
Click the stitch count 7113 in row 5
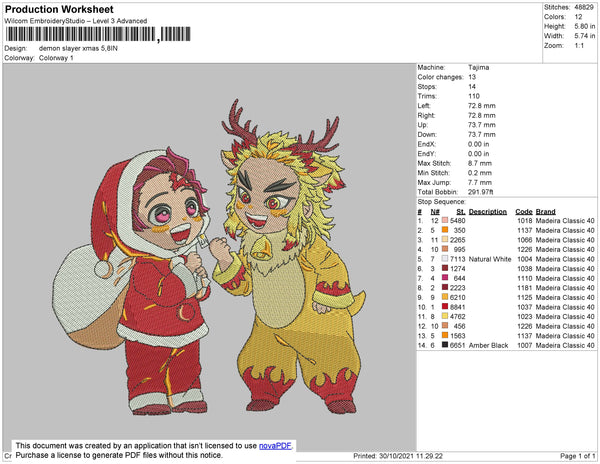458,259
